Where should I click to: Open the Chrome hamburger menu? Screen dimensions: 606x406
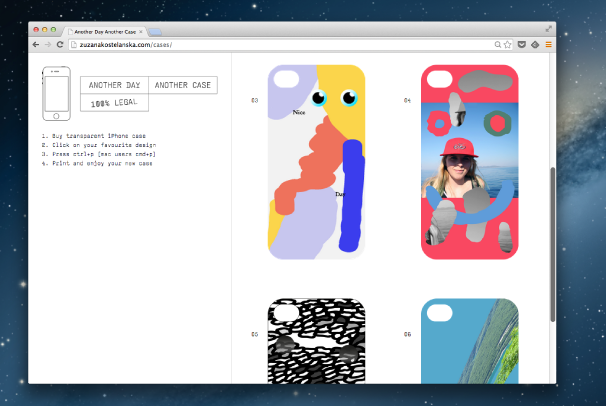tap(548, 45)
